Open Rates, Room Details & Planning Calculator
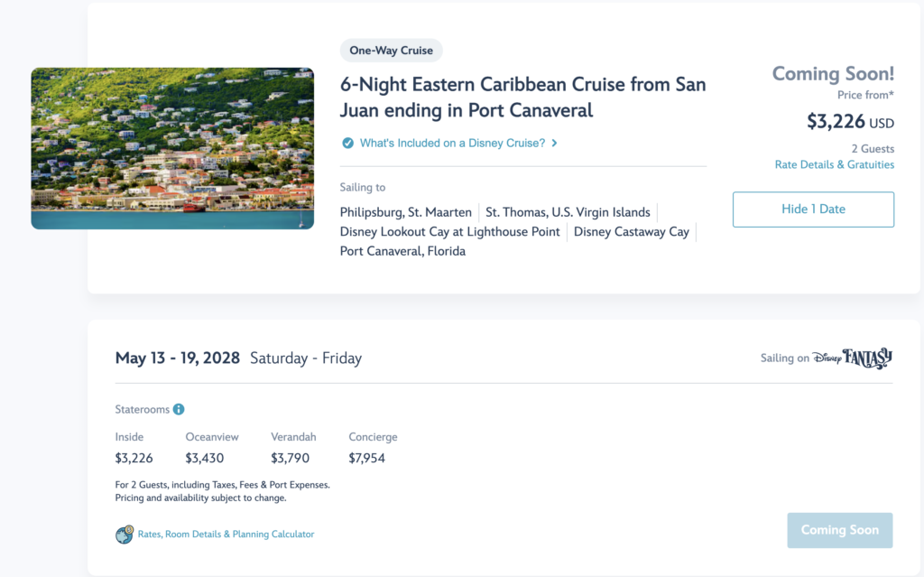 226,534
